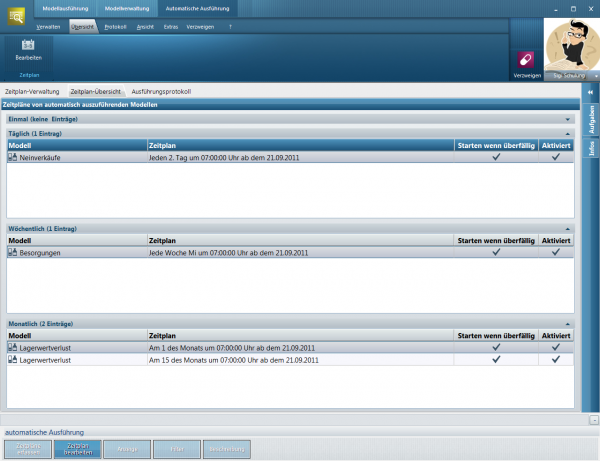Click the Zeitplan bearbeiten button at the bottom
Image resolution: width=600 pixels, height=461 pixels.
[78, 449]
